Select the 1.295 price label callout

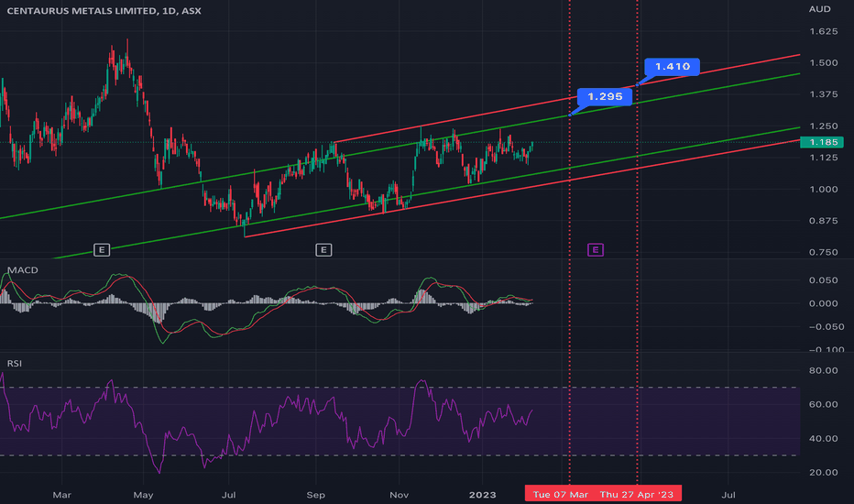(605, 96)
